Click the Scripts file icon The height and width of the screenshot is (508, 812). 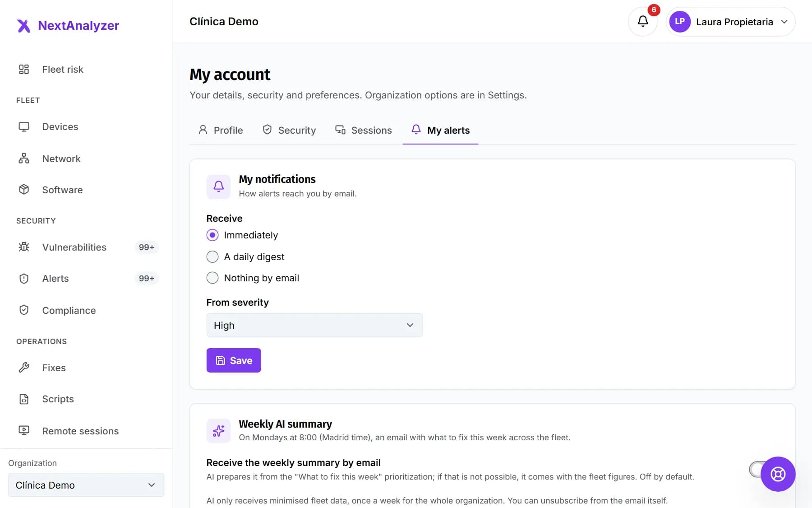coord(24,399)
